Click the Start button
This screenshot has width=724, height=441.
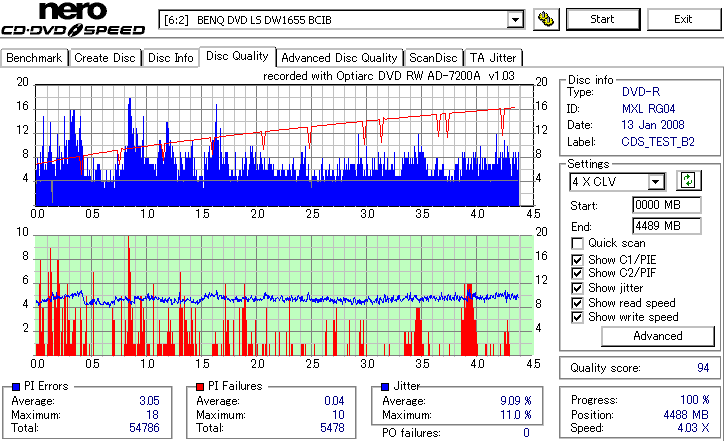coord(603,19)
